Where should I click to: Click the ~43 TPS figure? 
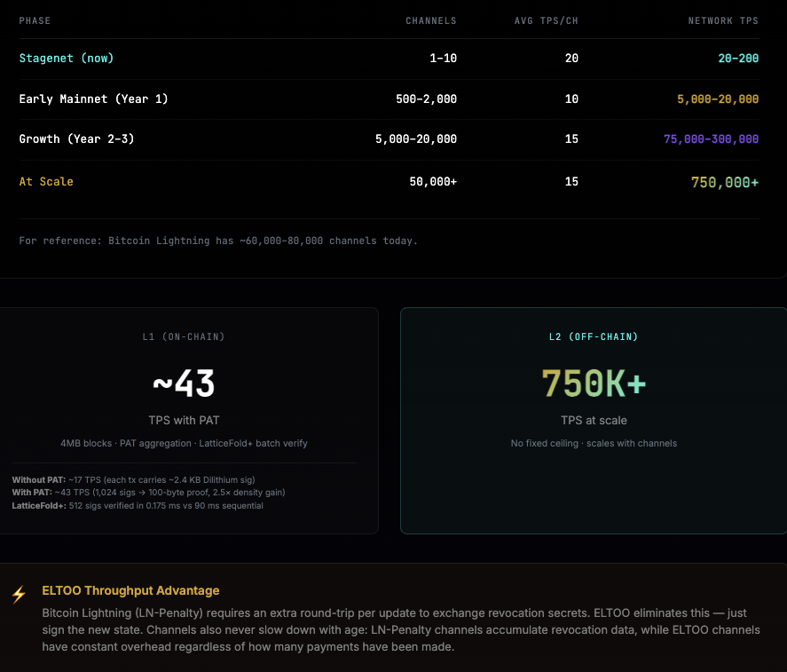pos(184,383)
